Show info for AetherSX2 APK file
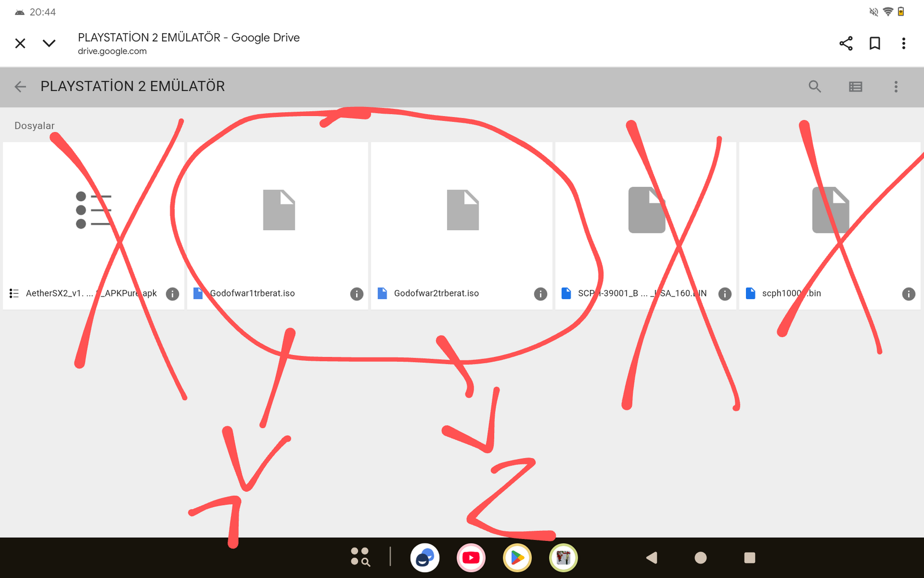The width and height of the screenshot is (924, 578). (172, 294)
